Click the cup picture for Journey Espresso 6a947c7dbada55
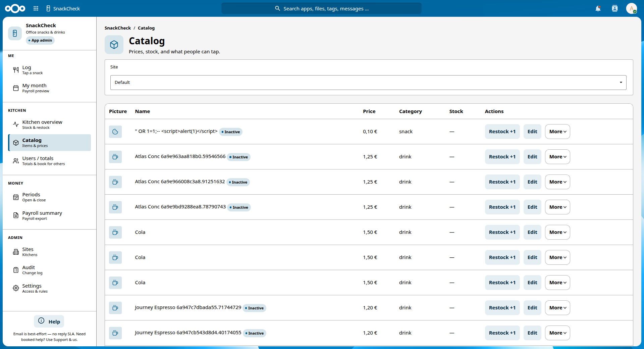The image size is (644, 349). click(x=115, y=308)
